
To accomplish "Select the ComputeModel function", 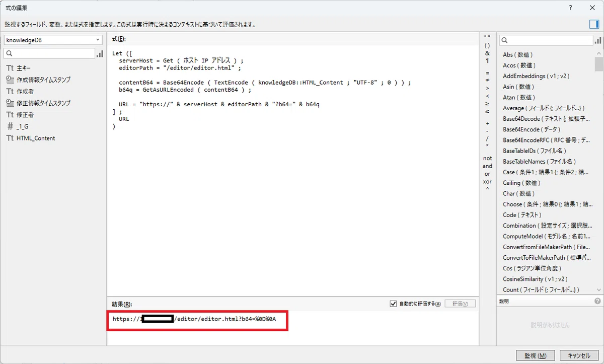I will point(547,236).
